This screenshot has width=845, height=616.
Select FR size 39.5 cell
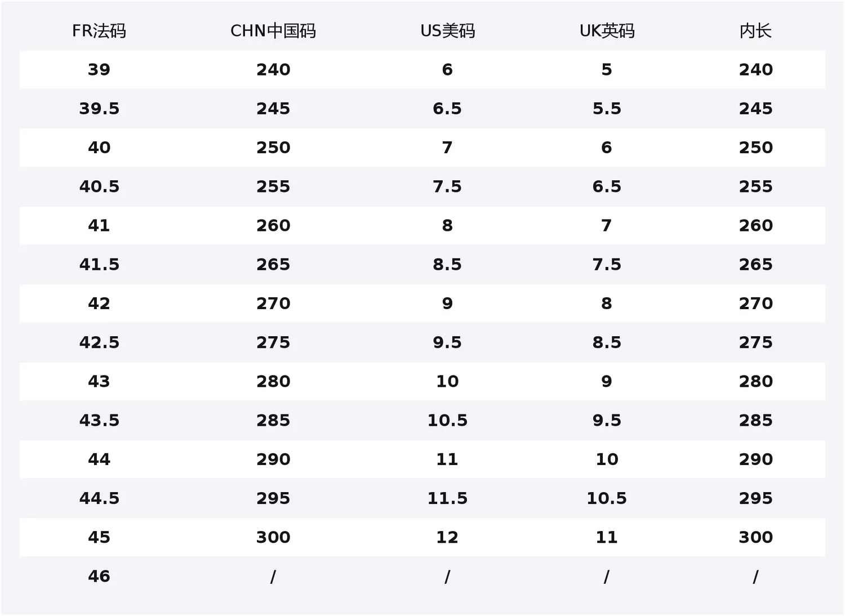click(x=99, y=109)
